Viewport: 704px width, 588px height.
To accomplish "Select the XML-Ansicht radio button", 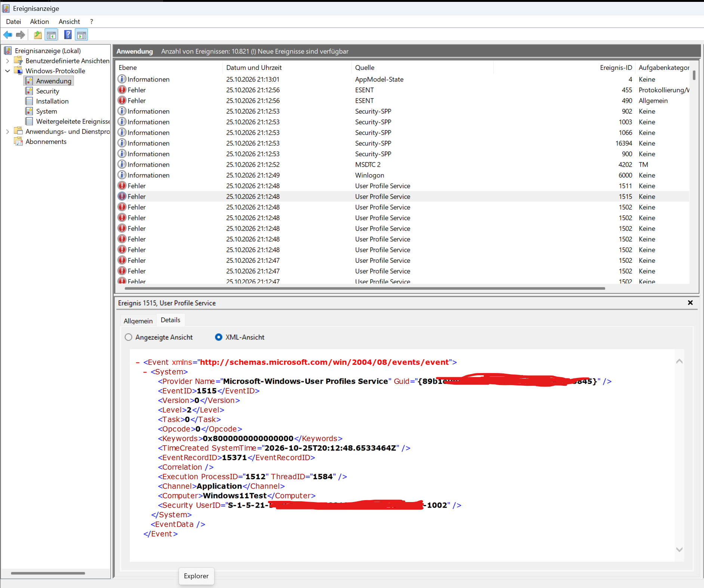I will (219, 337).
